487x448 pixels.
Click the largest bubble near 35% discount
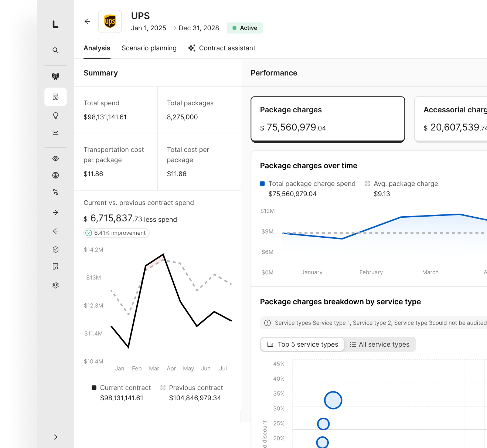pyautogui.click(x=333, y=400)
